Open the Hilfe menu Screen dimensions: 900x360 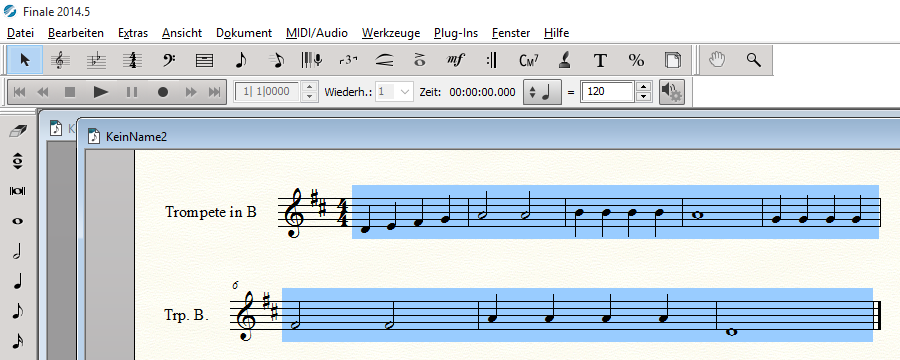(x=556, y=33)
